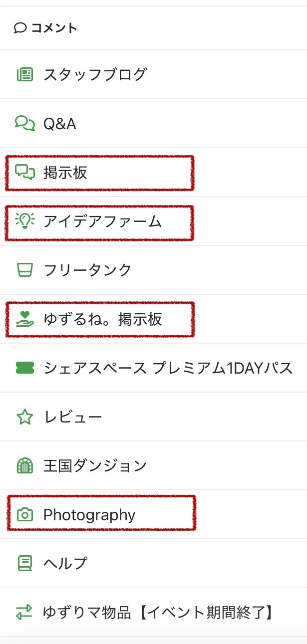The height and width of the screenshot is (644, 307).
Task: Open the ゆずるね。掲示板 link
Action: (103, 319)
